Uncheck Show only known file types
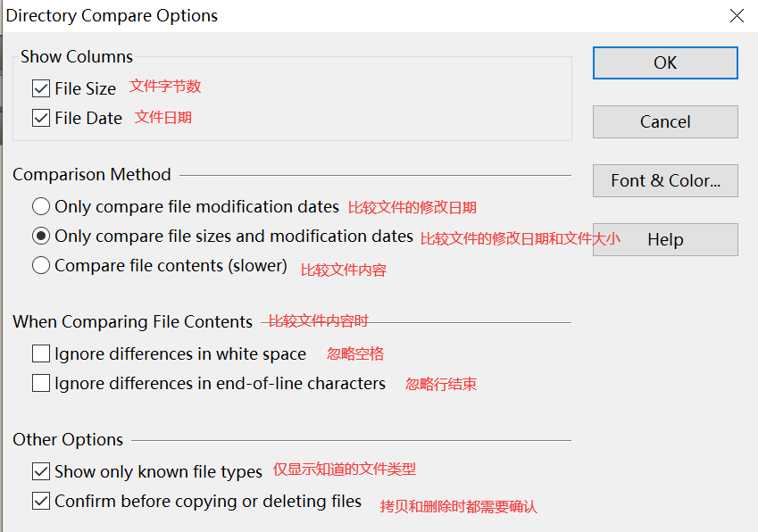The width and height of the screenshot is (758, 532). pos(41,471)
